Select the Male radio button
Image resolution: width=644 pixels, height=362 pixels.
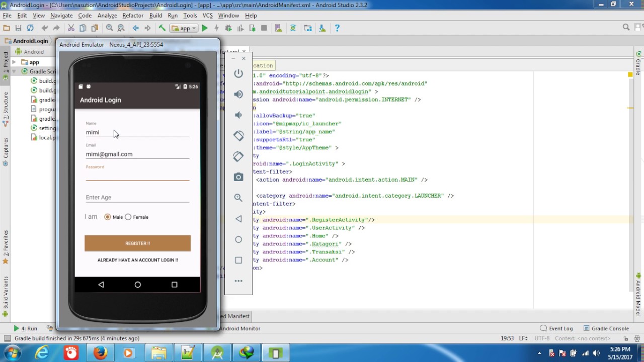tap(108, 217)
